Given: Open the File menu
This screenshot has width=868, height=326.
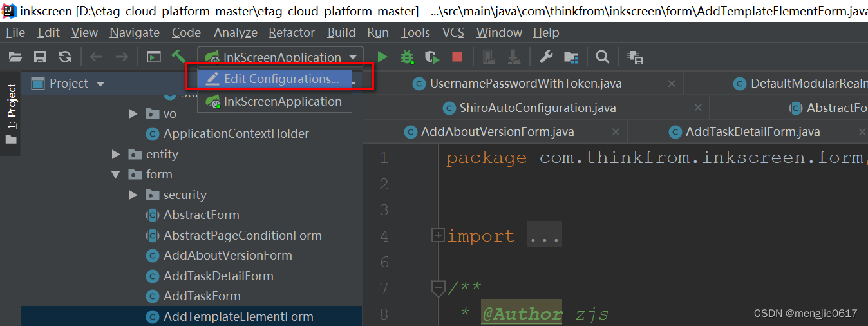Looking at the screenshot, I should (15, 32).
